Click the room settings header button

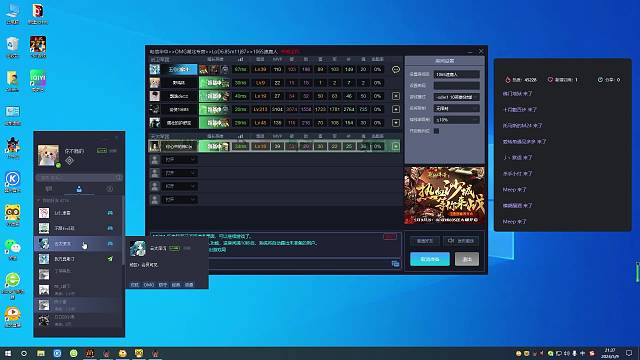[x=444, y=61]
